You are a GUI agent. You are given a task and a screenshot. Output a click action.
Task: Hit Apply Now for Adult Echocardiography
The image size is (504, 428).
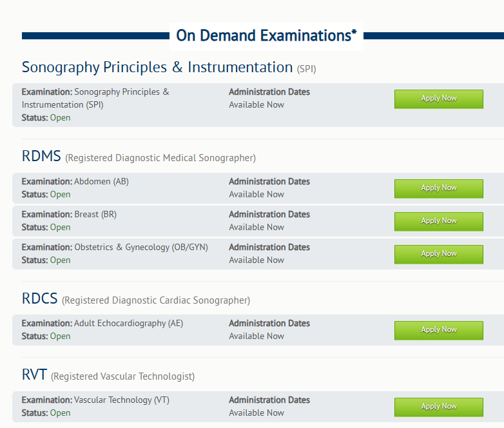tap(438, 330)
